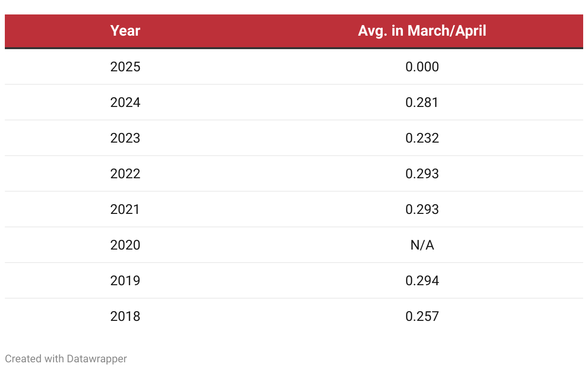Viewport: 588px width, 370px height.
Task: Click the red table header row
Action: pyautogui.click(x=270, y=31)
